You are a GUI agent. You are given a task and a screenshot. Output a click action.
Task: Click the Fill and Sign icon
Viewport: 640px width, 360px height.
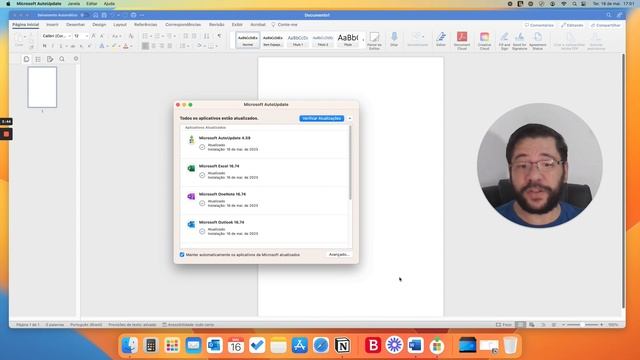pos(504,40)
